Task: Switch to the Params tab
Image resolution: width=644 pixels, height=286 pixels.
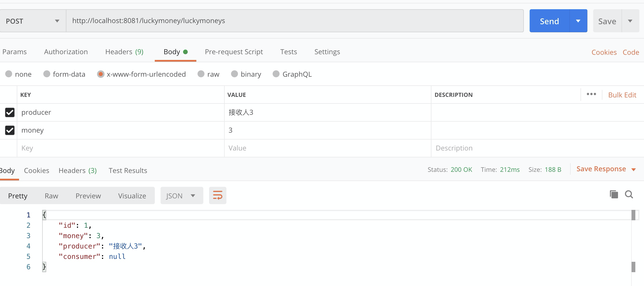Action: pyautogui.click(x=14, y=52)
